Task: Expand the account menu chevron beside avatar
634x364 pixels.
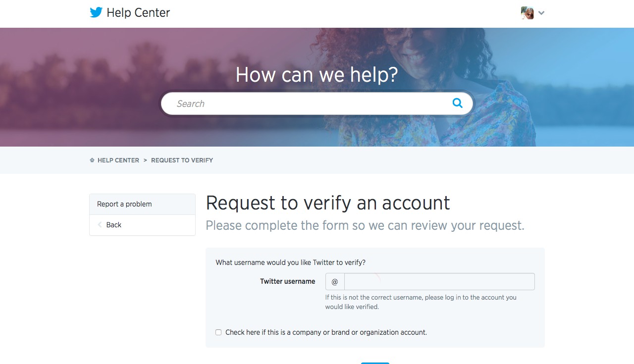Action: (541, 13)
